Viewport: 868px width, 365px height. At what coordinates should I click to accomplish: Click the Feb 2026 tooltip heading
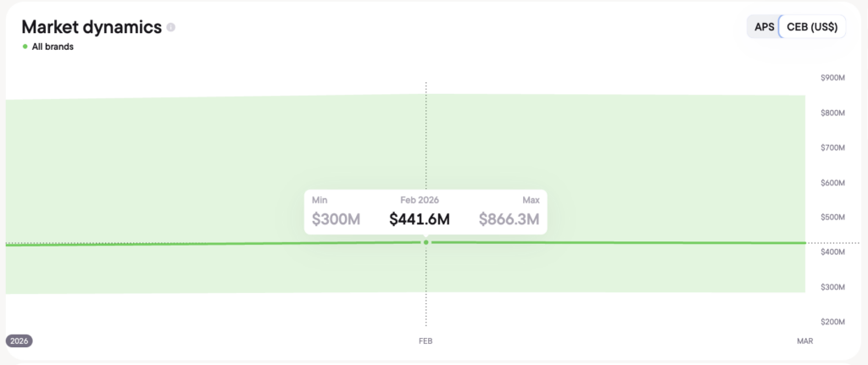(x=420, y=199)
